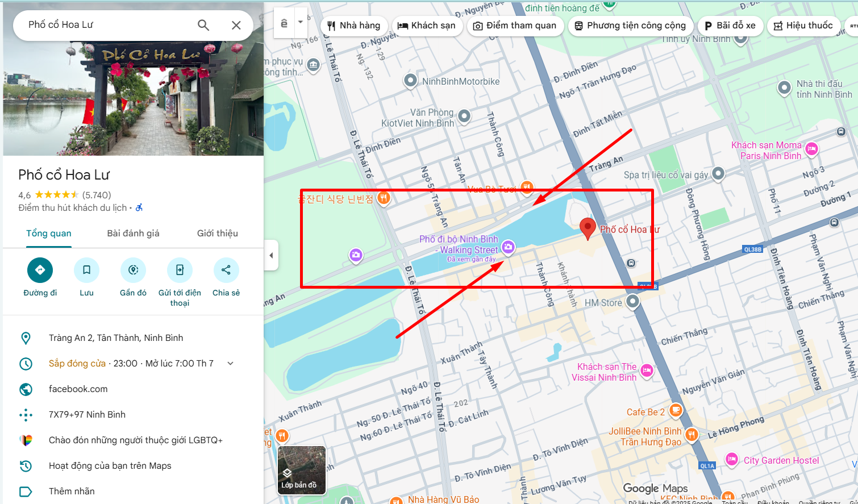Open the dropdown beside the transit icon
Image resolution: width=858 pixels, height=504 pixels.
tap(301, 23)
